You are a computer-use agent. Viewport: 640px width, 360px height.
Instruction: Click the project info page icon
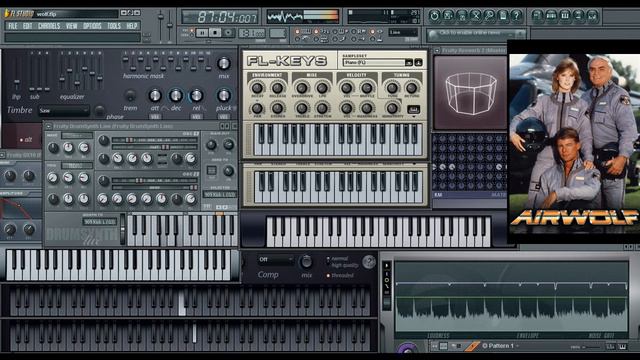[x=503, y=16]
